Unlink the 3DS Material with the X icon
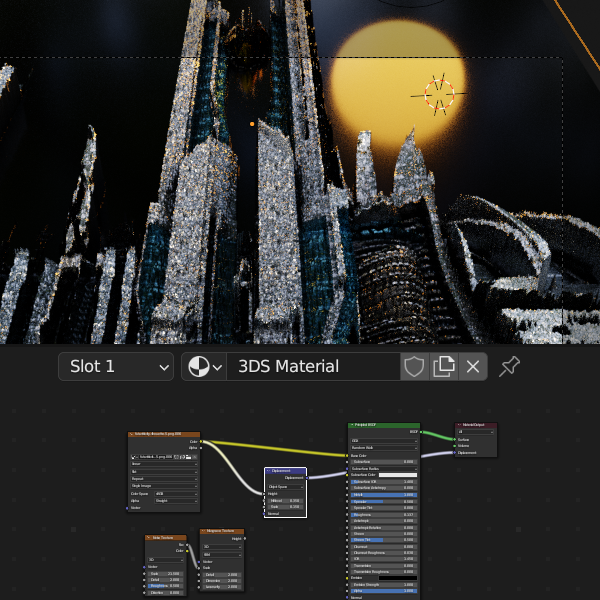 [473, 367]
